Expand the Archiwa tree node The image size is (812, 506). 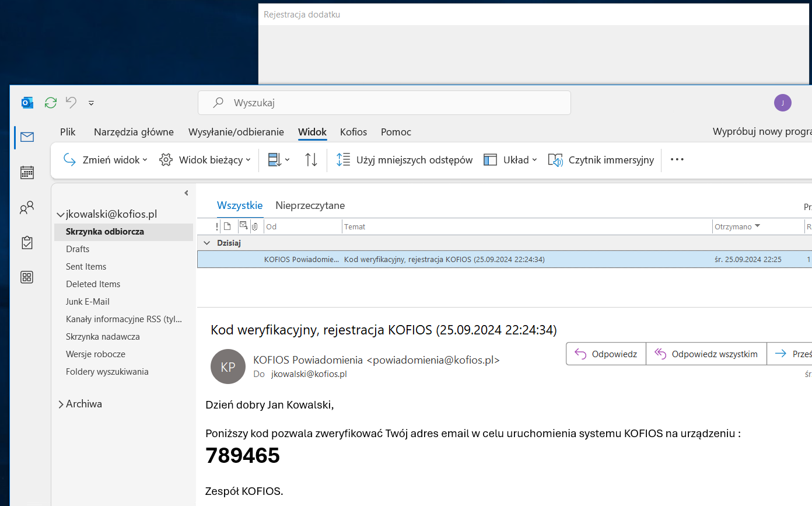[61, 404]
